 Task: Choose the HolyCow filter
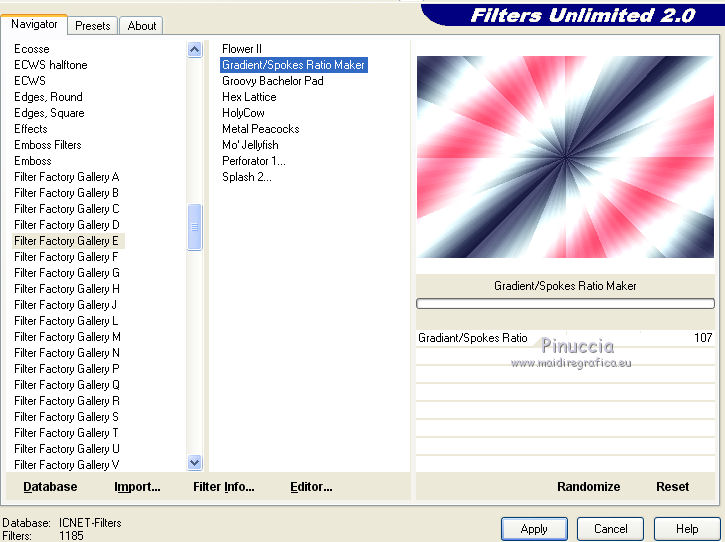pos(243,113)
